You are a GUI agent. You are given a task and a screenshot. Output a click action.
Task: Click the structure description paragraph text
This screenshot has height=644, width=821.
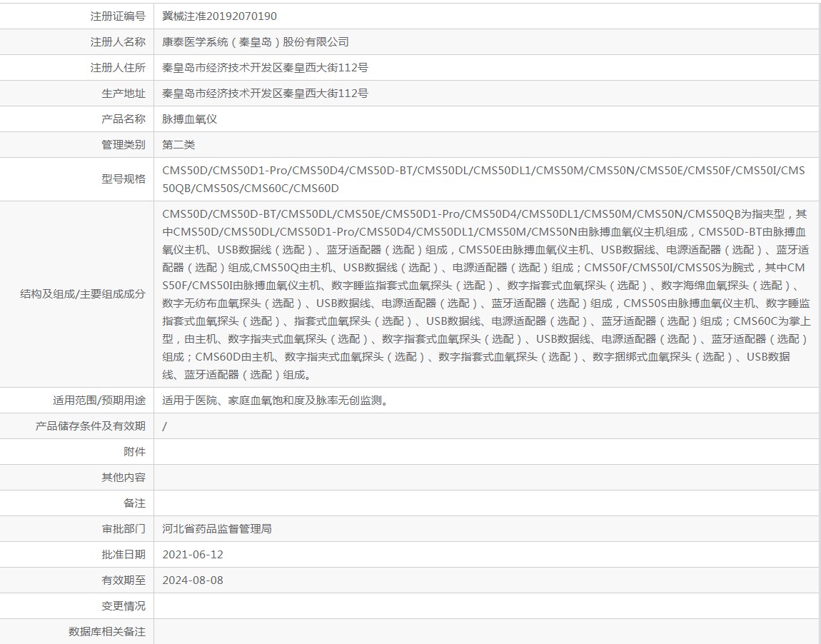(486, 294)
